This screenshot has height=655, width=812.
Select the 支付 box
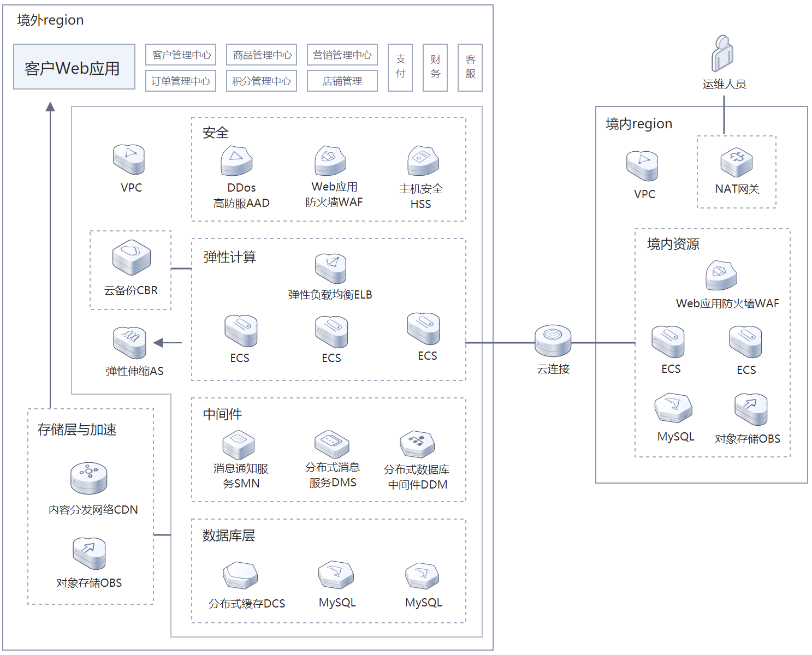point(400,68)
